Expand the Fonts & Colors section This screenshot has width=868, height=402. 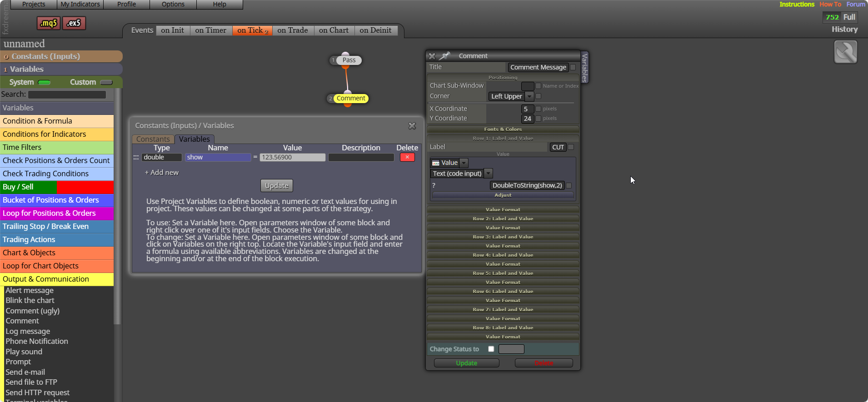coord(503,129)
